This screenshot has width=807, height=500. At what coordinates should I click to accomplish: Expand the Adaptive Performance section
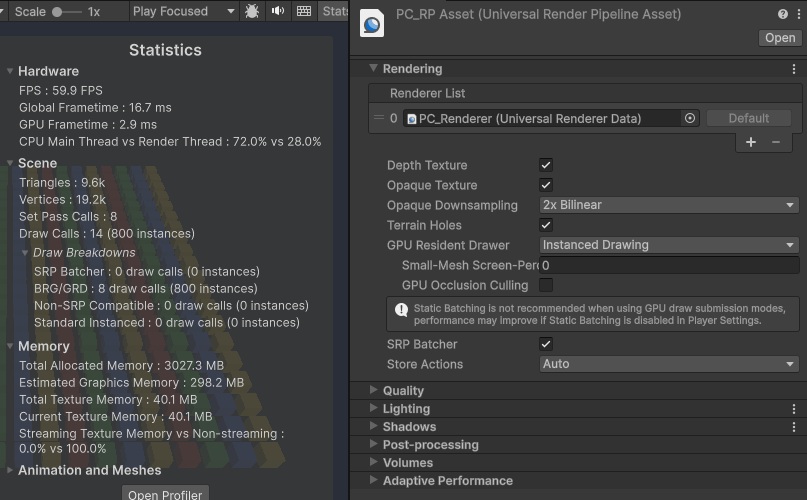374,480
